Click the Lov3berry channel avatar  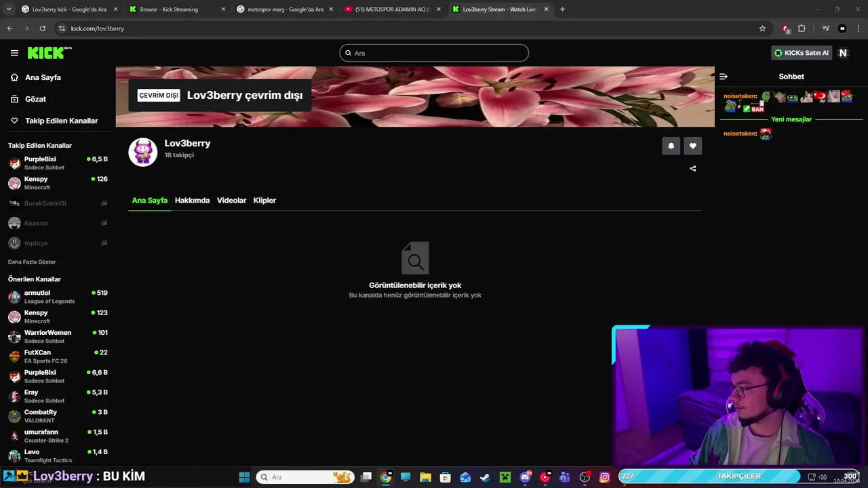[x=142, y=152]
